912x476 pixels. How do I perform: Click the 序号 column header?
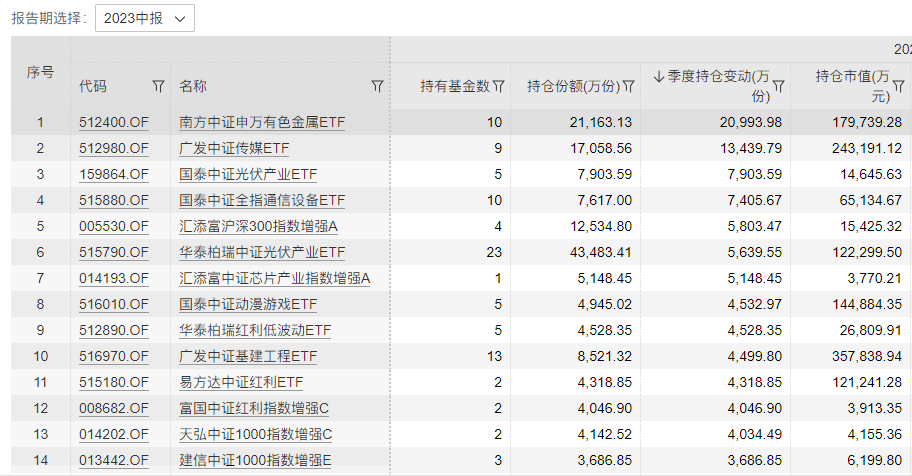[x=41, y=73]
